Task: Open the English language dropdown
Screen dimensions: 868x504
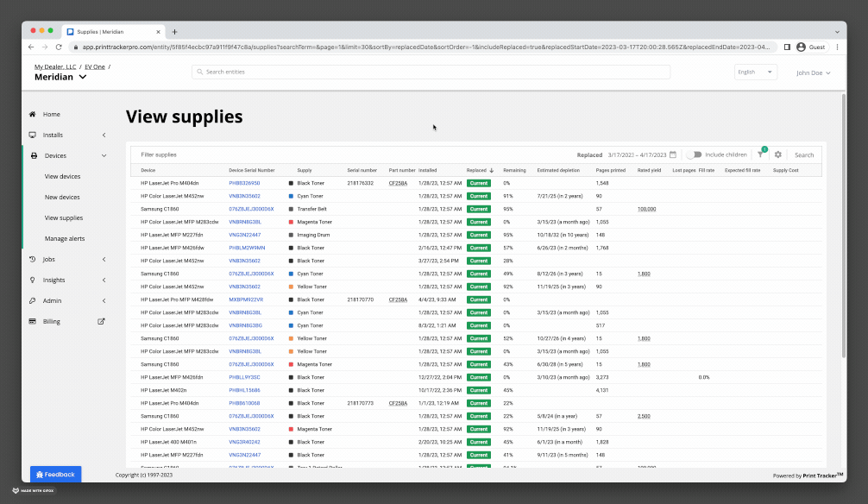Action: [756, 72]
